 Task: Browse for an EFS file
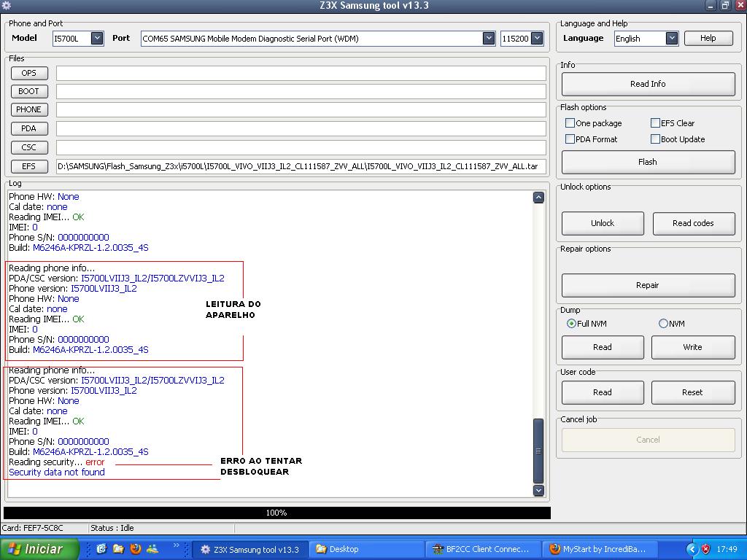(29, 166)
